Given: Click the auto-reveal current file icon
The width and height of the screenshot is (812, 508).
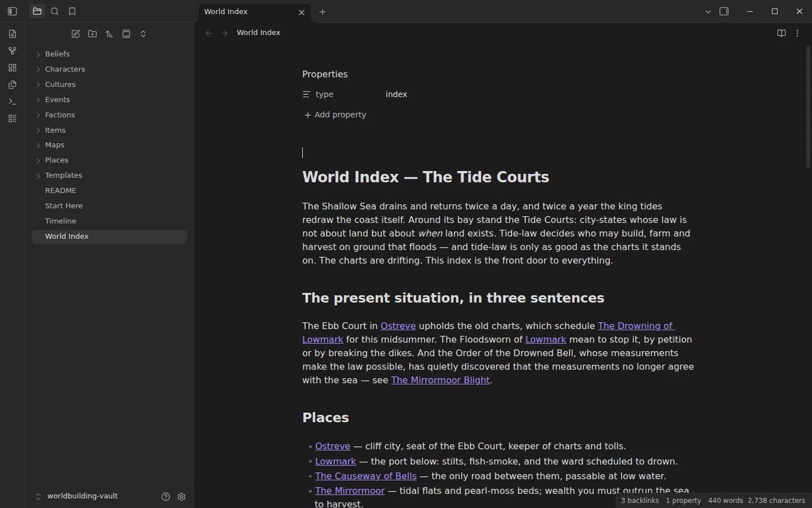Looking at the screenshot, I should [x=126, y=34].
